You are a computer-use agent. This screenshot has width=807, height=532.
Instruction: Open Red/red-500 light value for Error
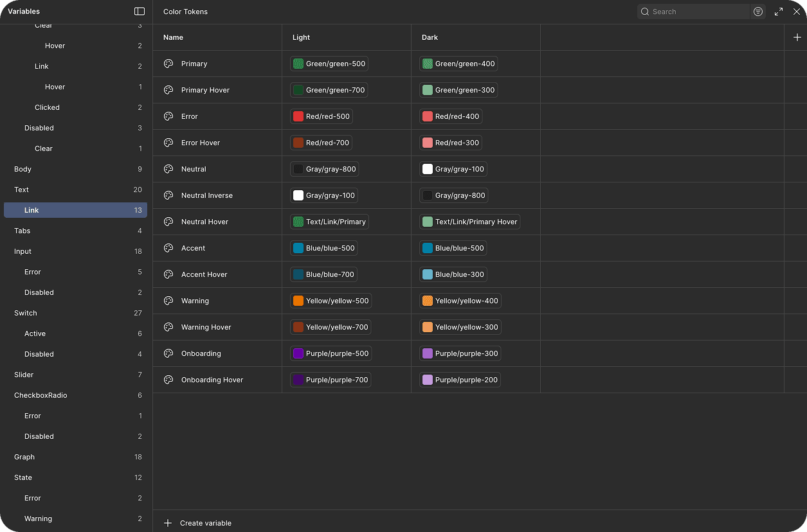(322, 116)
